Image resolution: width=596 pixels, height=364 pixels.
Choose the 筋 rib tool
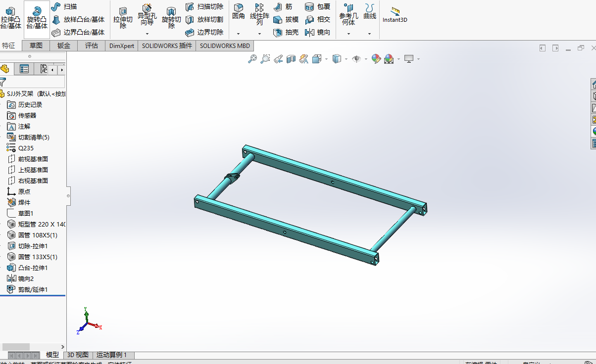[x=283, y=6]
